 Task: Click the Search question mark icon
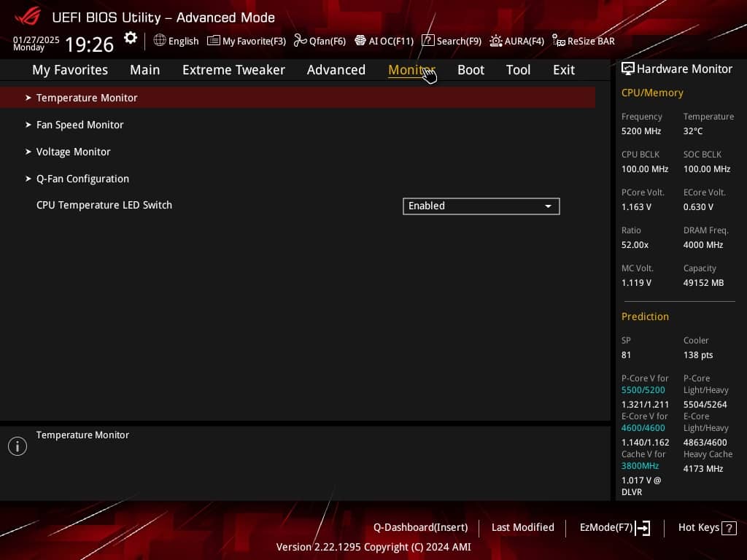pos(427,41)
